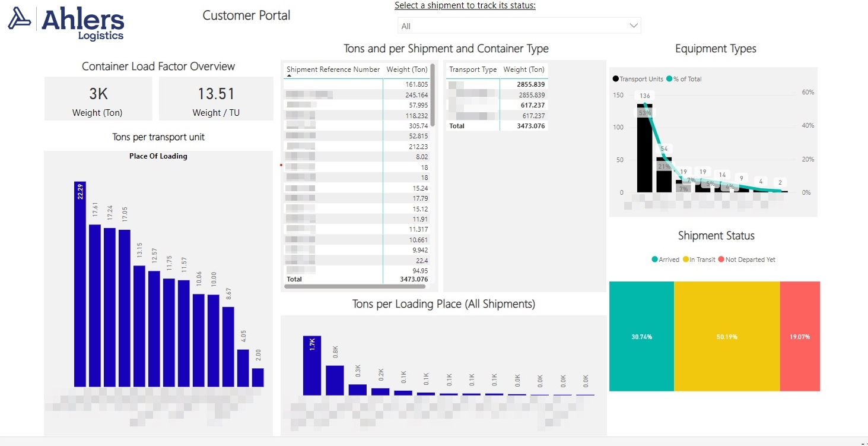Click the teal % of Total legend marker
This screenshot has height=446, width=868.
click(669, 79)
